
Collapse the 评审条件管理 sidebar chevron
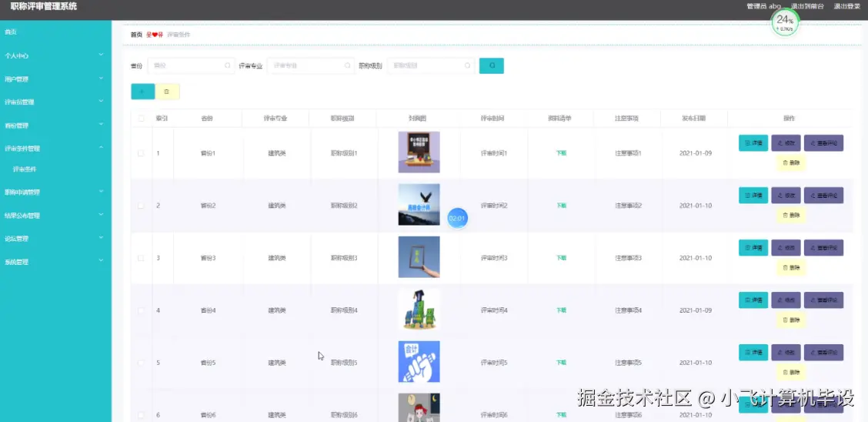(101, 147)
